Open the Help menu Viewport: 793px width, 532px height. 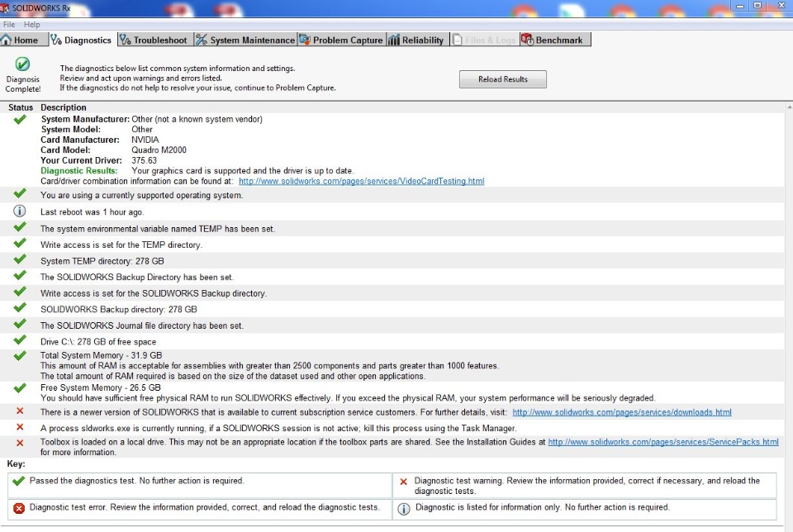point(31,24)
